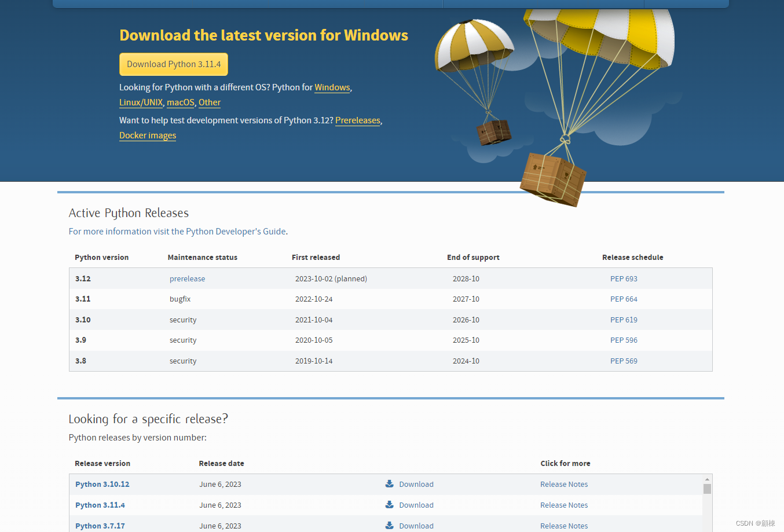Image resolution: width=784 pixels, height=532 pixels.
Task: Open the Python 3.7.17 release page
Action: pyautogui.click(x=100, y=526)
